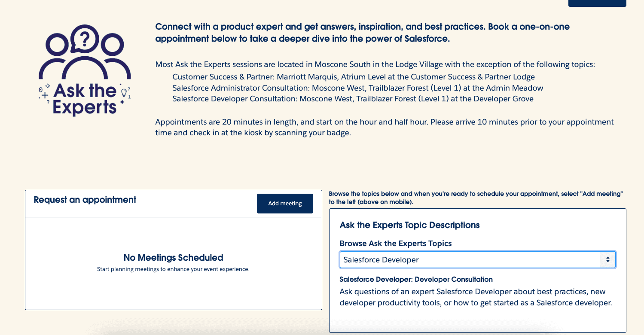Click the 'Browse the topics below' instruction text
The image size is (644, 335).
click(x=476, y=198)
